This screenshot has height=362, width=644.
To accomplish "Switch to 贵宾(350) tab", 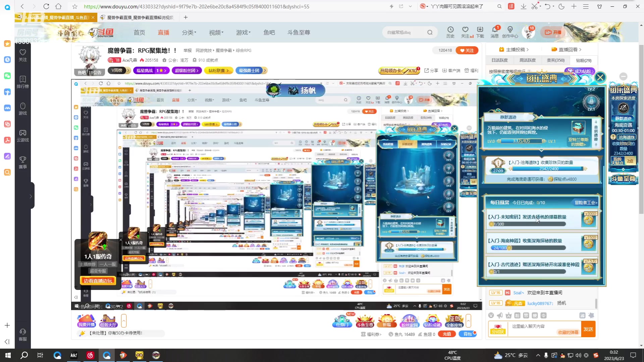I will [x=555, y=60].
